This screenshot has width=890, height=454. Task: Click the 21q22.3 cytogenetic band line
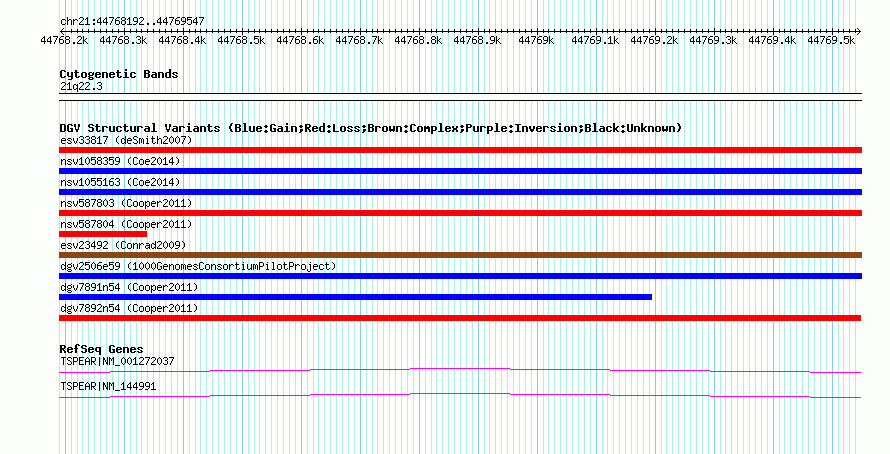coord(460,97)
